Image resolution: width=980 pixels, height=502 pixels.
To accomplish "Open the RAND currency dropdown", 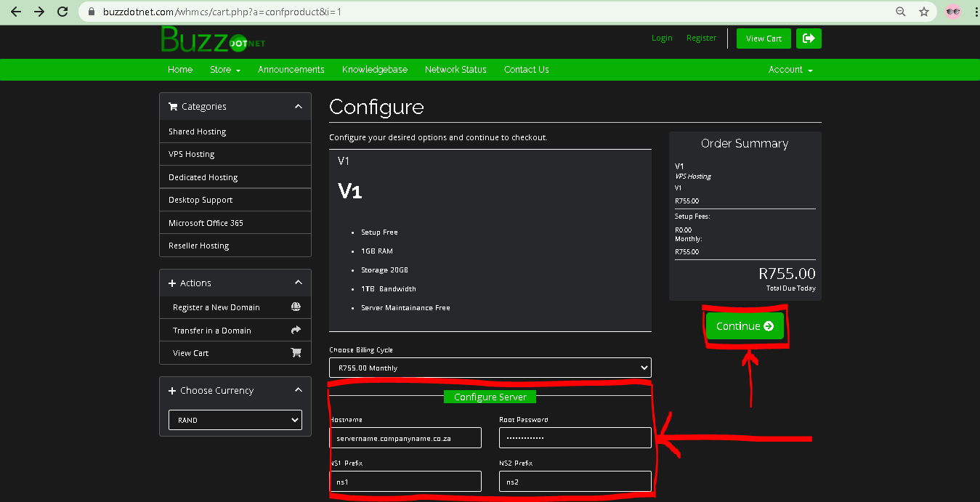I will [x=235, y=420].
